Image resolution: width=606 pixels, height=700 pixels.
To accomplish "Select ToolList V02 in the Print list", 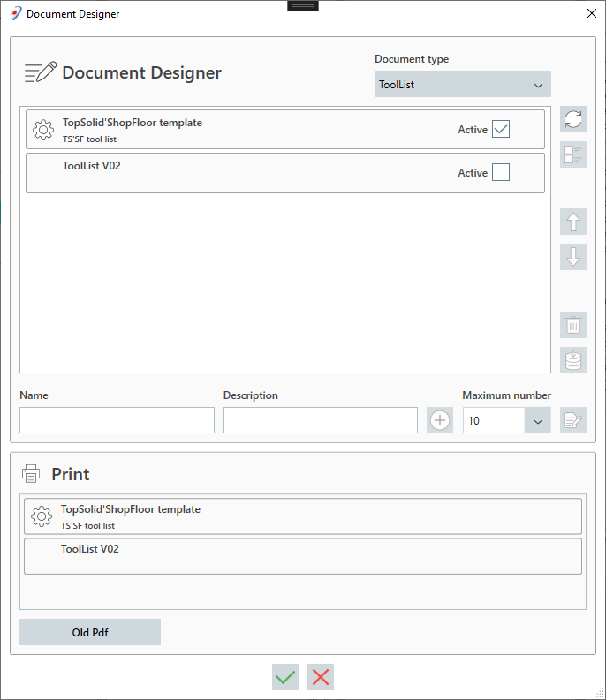I will tap(303, 556).
